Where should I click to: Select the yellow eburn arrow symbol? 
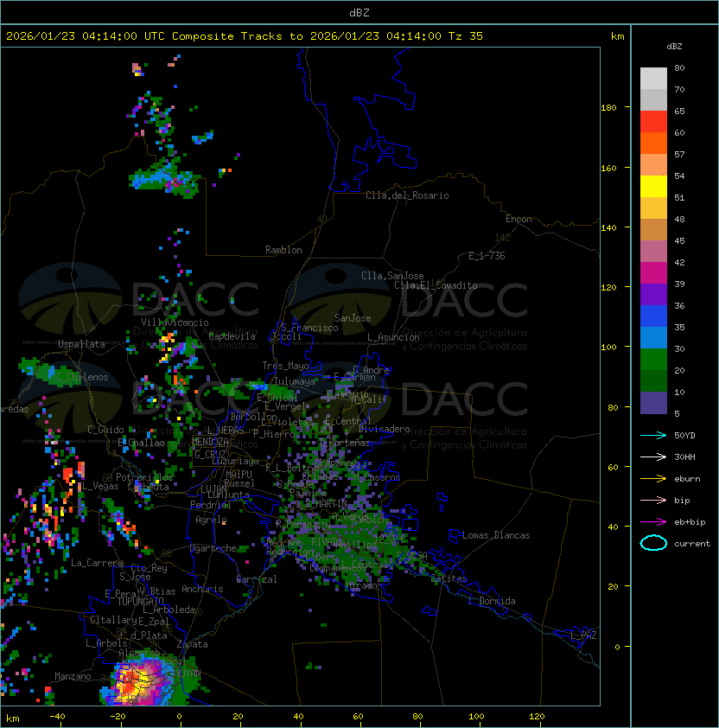click(653, 478)
